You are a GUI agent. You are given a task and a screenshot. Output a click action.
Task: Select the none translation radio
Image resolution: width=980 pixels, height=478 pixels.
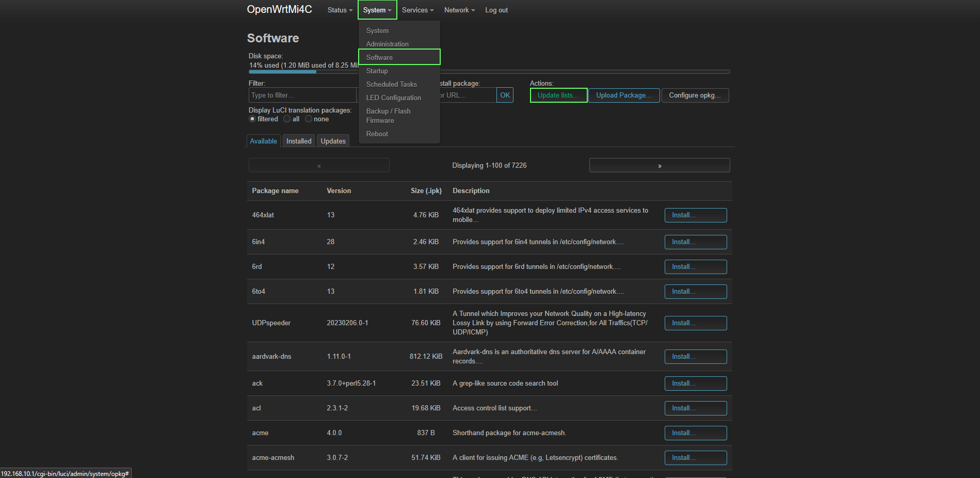tap(309, 119)
